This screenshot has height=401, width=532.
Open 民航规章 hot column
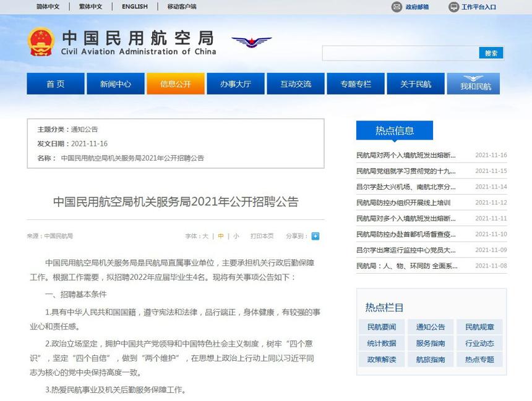(479, 327)
